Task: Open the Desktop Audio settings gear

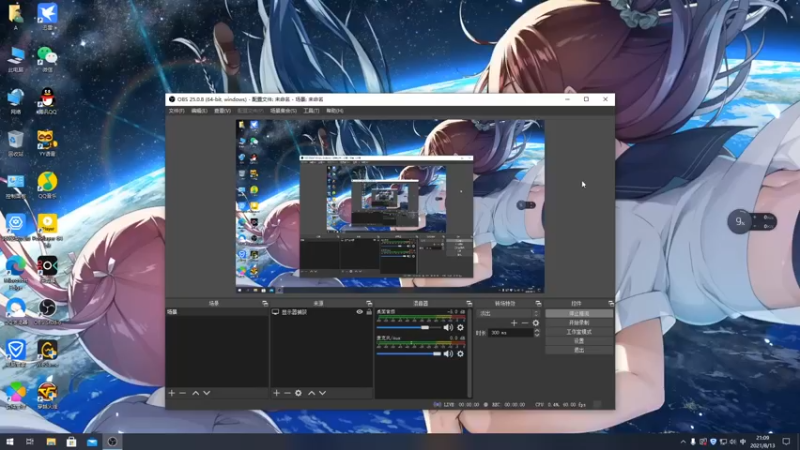Action: tap(460, 328)
